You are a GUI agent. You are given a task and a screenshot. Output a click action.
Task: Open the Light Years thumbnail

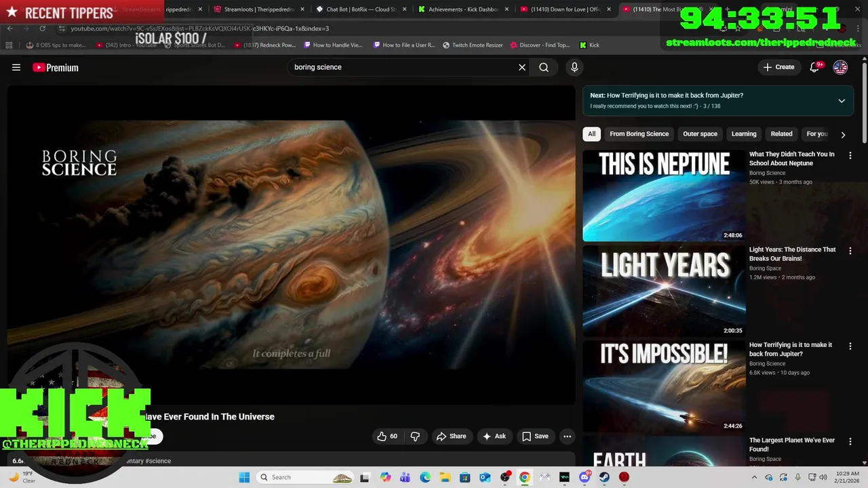coord(664,291)
